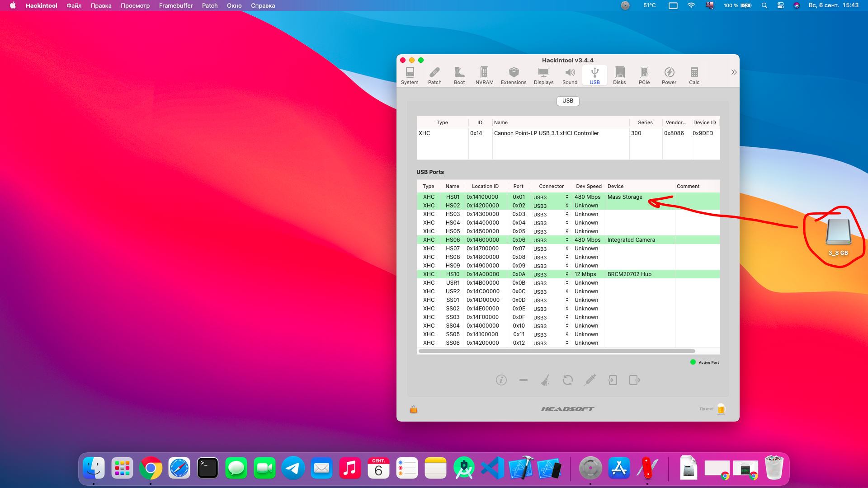This screenshot has width=868, height=488.
Task: Expand the toolbar overflow chevron
Action: (x=734, y=72)
